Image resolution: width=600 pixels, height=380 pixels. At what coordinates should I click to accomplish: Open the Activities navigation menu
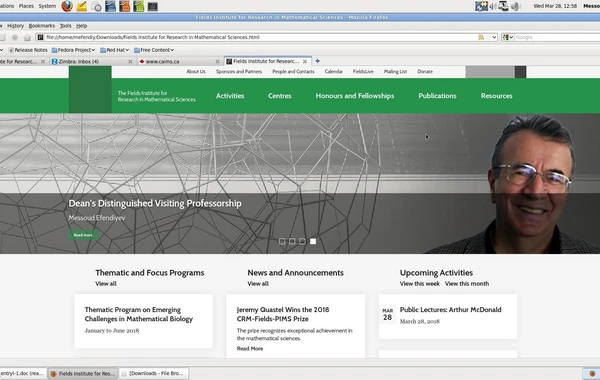230,96
